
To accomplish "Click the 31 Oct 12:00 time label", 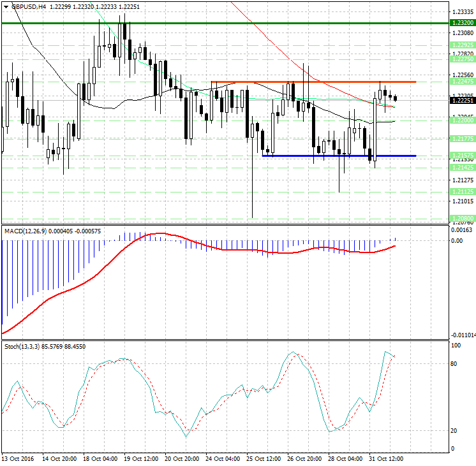I will click(385, 458).
